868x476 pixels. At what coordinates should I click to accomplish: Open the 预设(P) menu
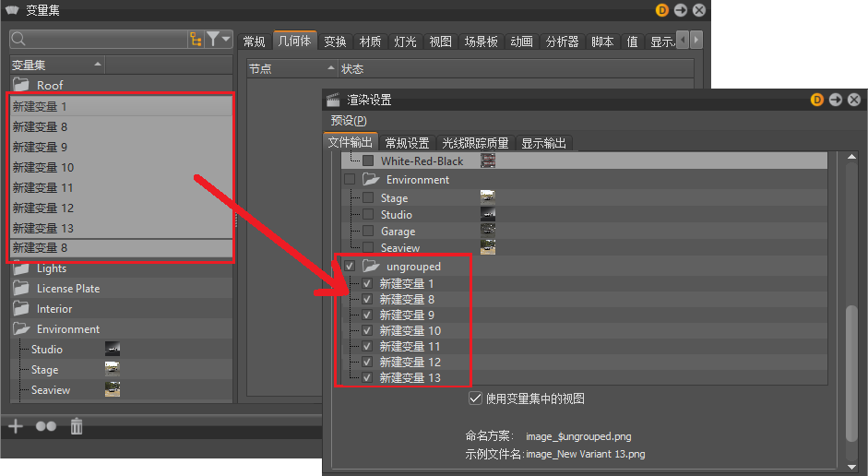pos(348,120)
